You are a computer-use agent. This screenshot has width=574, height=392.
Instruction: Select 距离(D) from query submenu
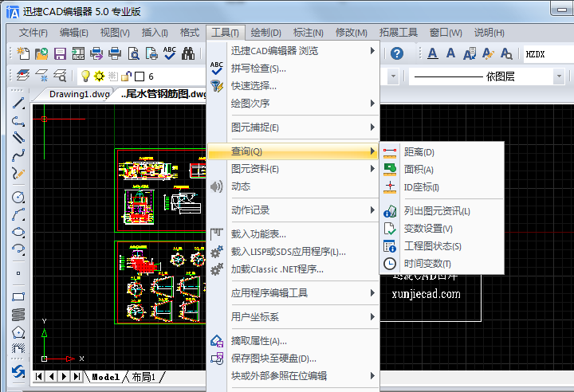442,152
